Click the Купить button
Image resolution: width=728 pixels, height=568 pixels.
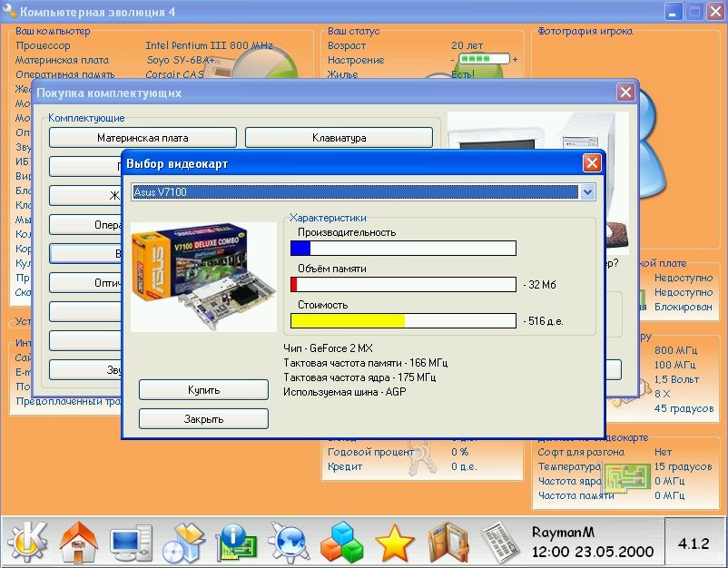[x=203, y=390]
